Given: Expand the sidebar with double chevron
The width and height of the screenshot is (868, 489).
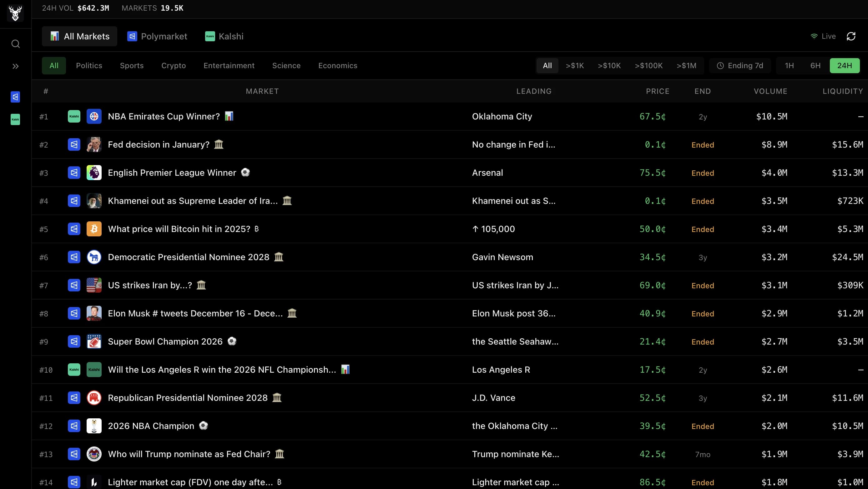Looking at the screenshot, I should click(16, 66).
